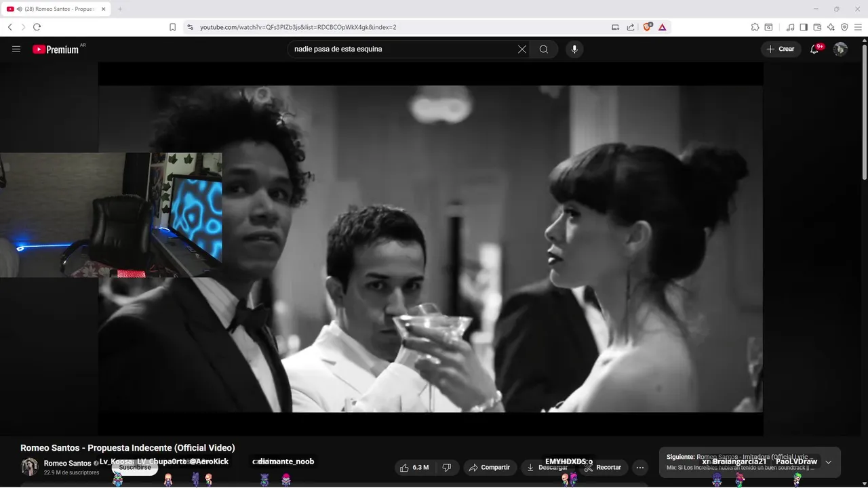Screen dimensions: 868x488
Task: Open a new tab with plus
Action: pos(120,9)
